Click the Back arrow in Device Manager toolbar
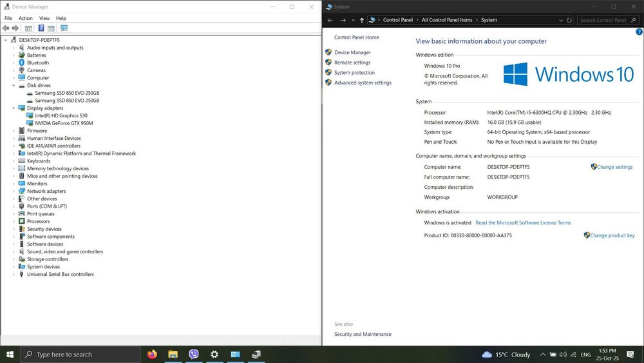Viewport: 644px width, 363px height. click(x=6, y=28)
